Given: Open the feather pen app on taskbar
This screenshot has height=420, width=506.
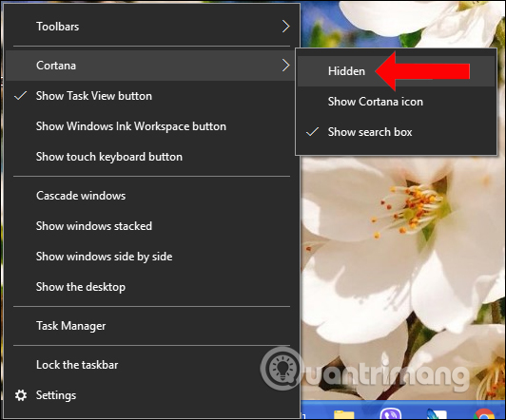Looking at the screenshot, I should (x=437, y=414).
